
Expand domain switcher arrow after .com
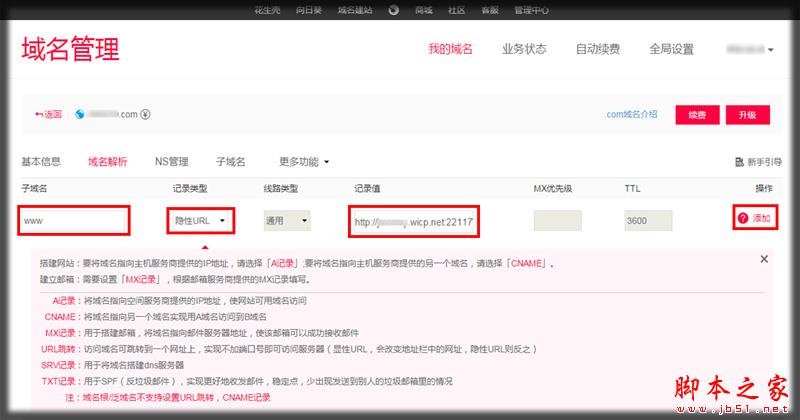coord(145,114)
